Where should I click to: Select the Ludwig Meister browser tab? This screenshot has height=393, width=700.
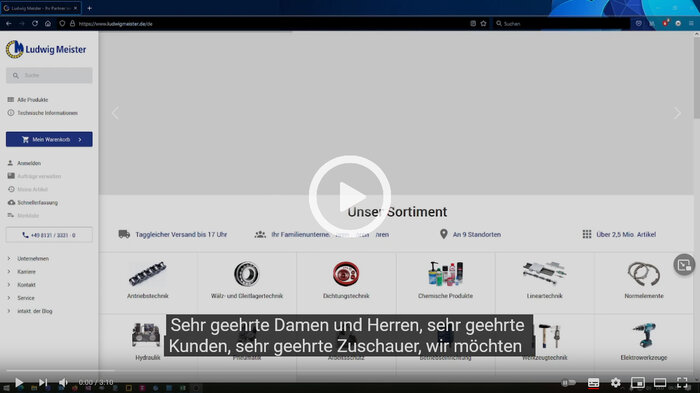click(41, 8)
